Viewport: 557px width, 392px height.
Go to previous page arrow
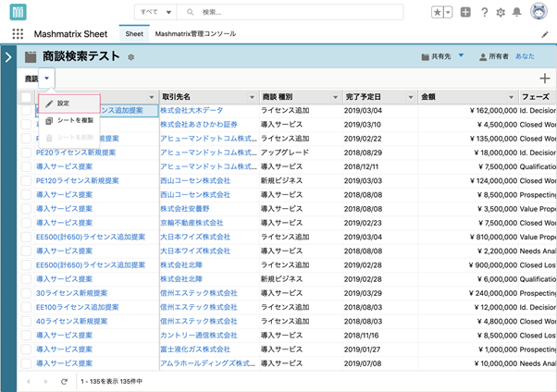pyautogui.click(x=29, y=382)
